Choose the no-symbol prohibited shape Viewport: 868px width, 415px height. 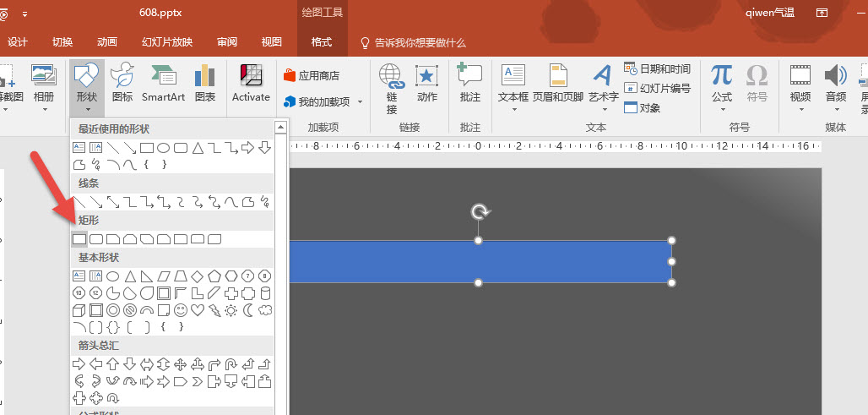pos(130,310)
